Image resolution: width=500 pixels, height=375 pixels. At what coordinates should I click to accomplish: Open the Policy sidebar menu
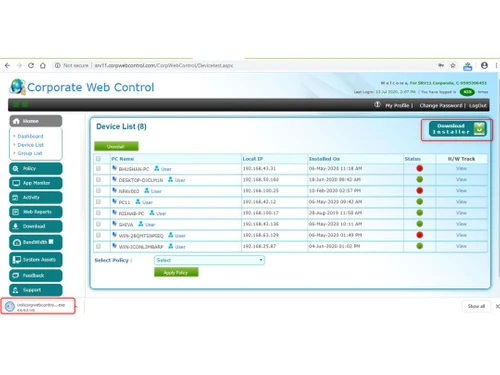pyautogui.click(x=36, y=169)
